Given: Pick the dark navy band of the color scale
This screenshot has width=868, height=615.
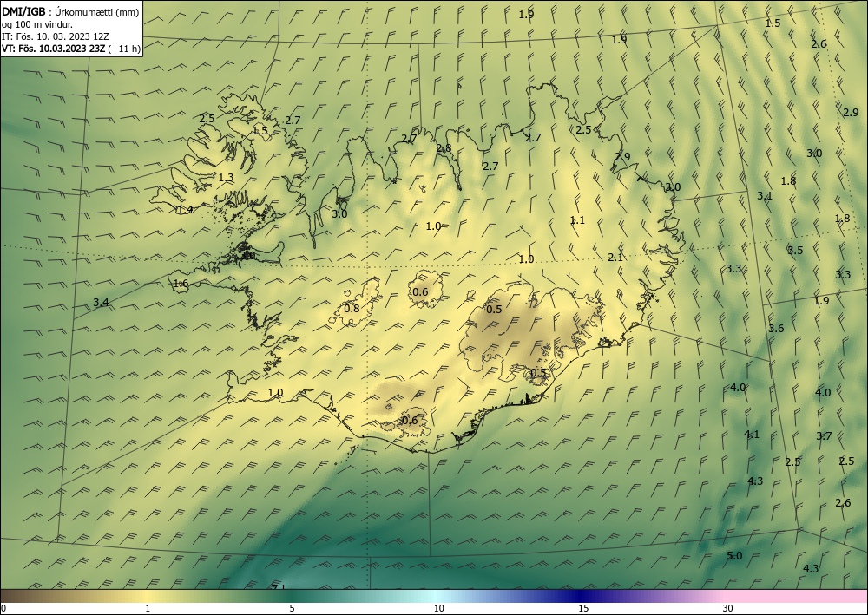Looking at the screenshot, I should (x=580, y=596).
